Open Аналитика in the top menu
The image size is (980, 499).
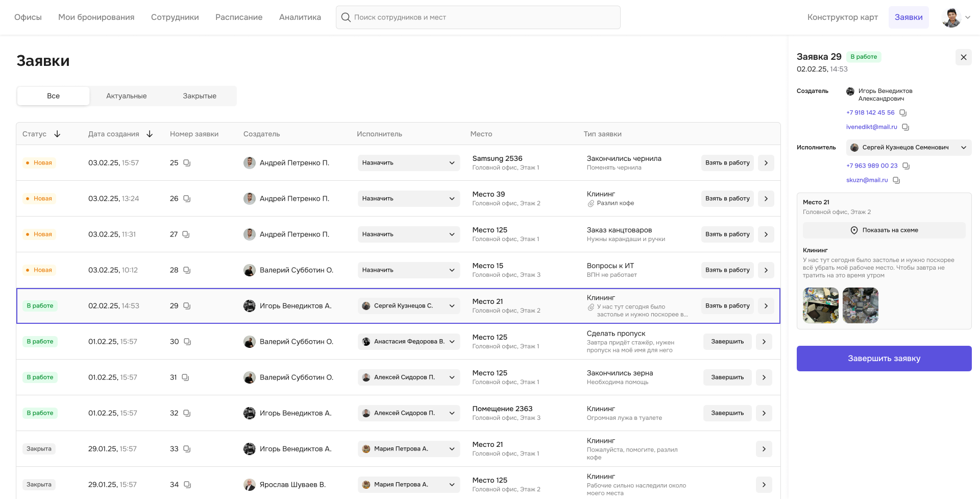click(300, 17)
